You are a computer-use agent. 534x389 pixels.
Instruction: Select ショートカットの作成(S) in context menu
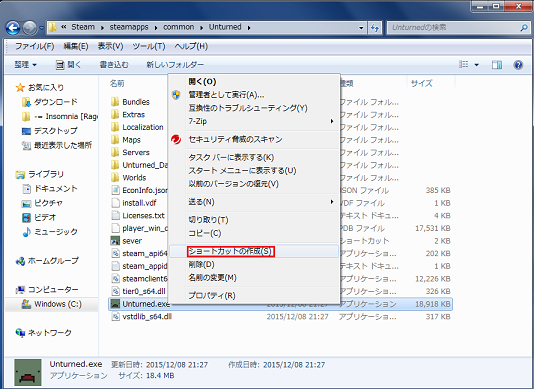point(254,252)
